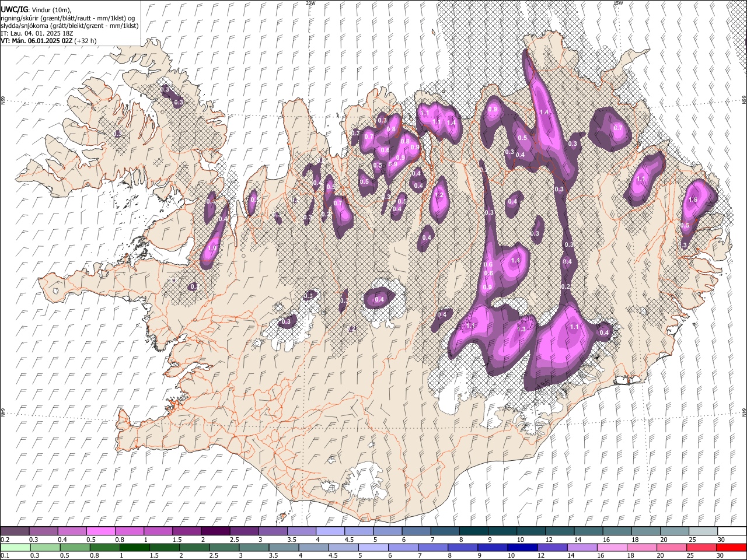Click the '1.6' snowfall value on the map

point(693,200)
